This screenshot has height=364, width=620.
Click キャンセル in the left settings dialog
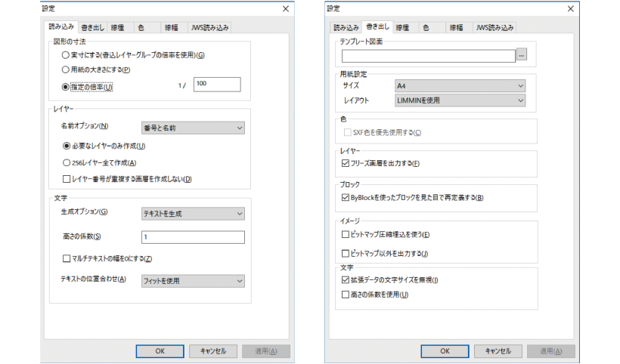(213, 351)
